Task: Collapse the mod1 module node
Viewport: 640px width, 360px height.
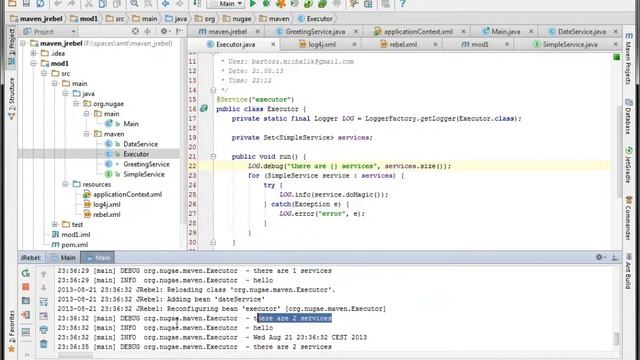Action: (34, 63)
